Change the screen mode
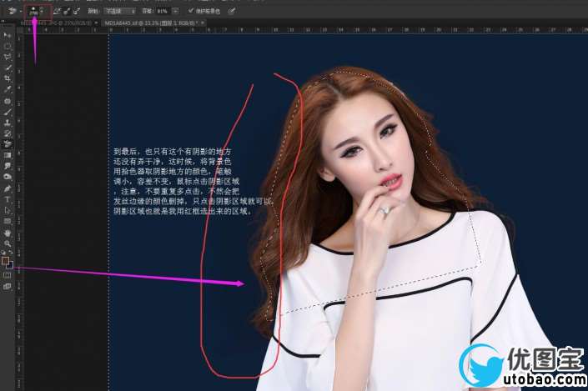This screenshot has height=391, width=588. (x=8, y=287)
